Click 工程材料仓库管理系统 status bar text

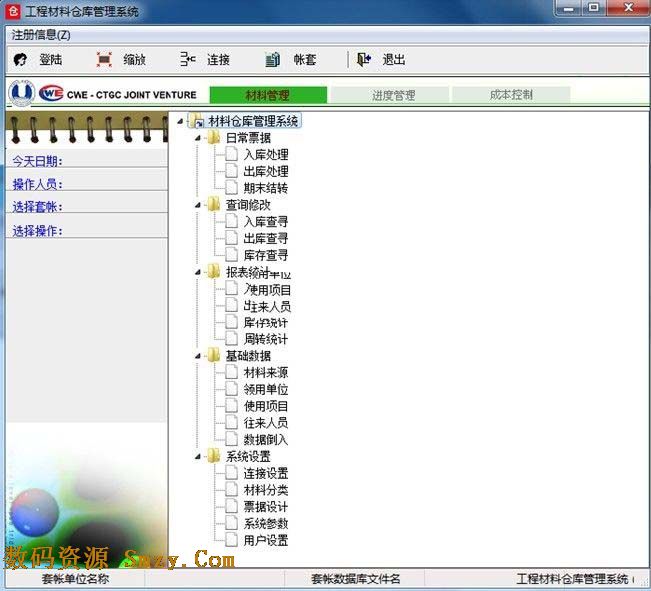(x=572, y=579)
